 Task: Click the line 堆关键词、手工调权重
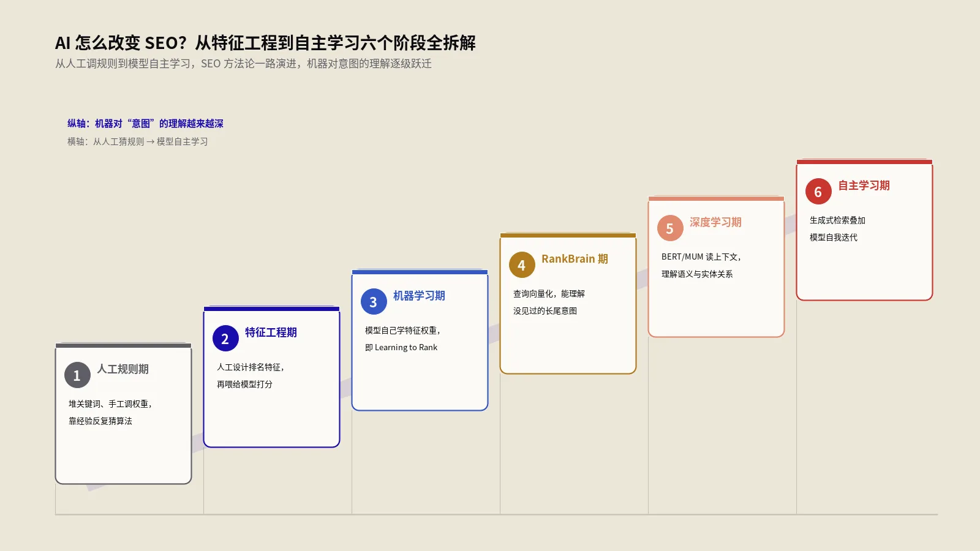coord(110,404)
